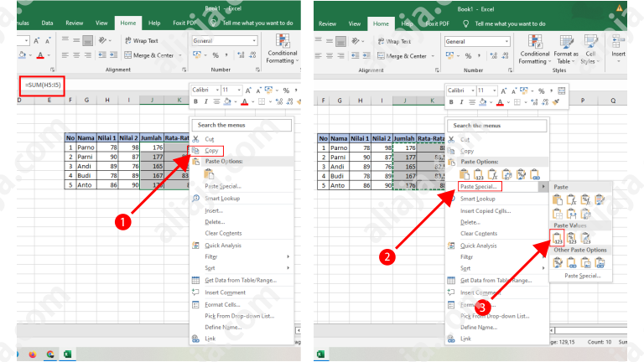This screenshot has height=362, width=644.
Task: Choose Define Name in right window context menu
Action: [x=479, y=327]
